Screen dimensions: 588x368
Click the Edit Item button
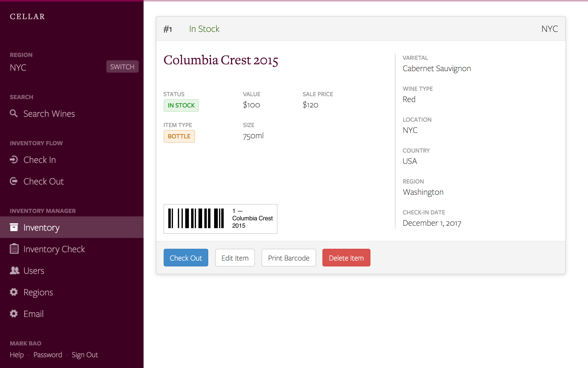(x=235, y=258)
